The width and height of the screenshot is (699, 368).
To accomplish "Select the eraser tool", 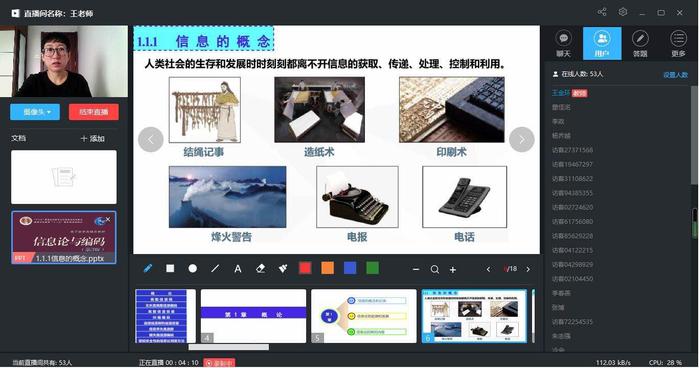I will pos(260,269).
